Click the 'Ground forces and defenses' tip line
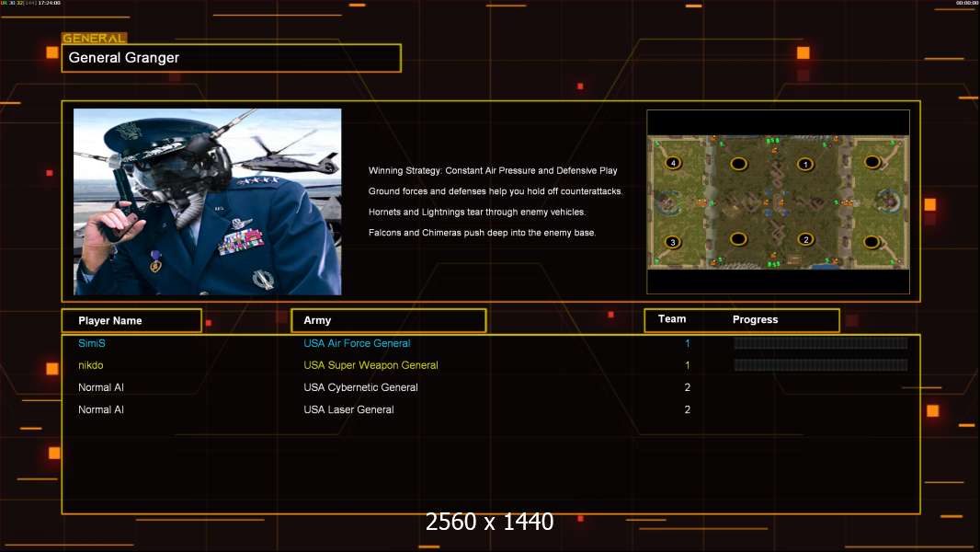Viewport: 980px width, 552px height. point(496,191)
